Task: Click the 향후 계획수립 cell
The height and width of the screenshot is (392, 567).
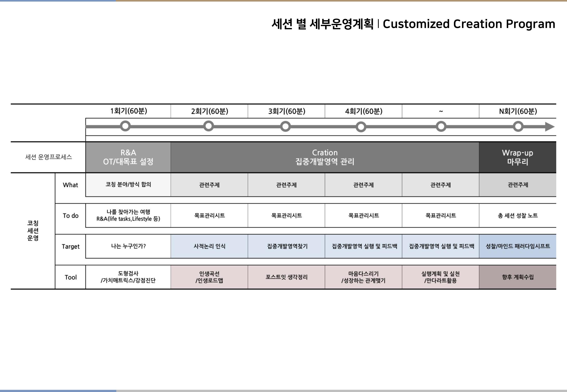Action: [x=518, y=277]
